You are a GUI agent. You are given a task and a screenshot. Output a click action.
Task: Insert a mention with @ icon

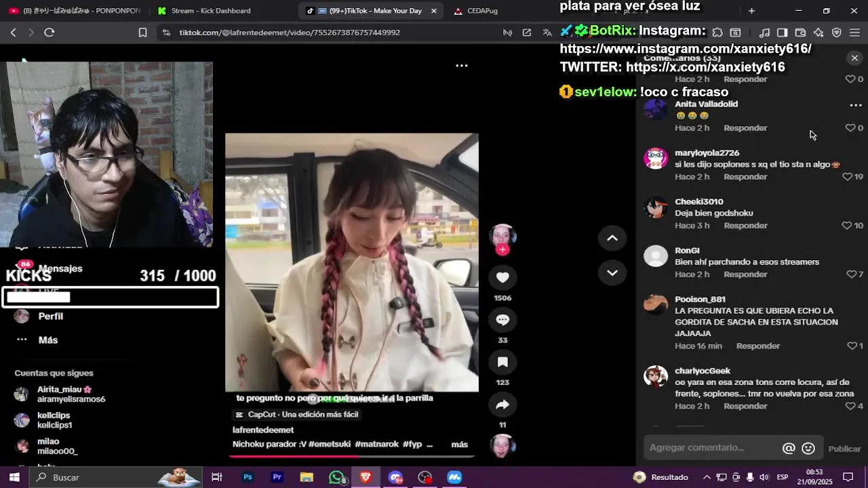pos(789,448)
